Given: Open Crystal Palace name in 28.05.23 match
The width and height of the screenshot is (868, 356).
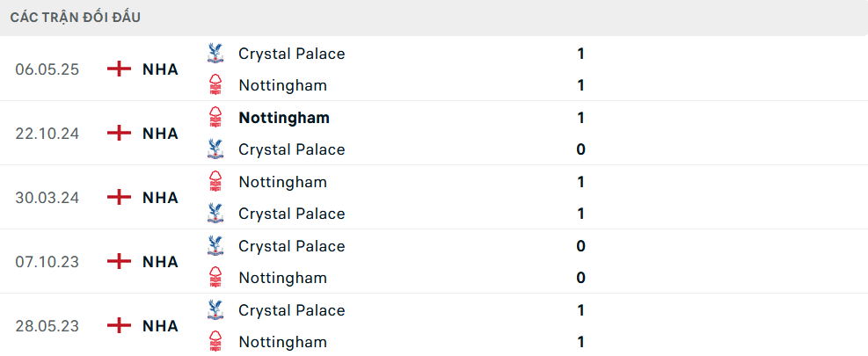Looking at the screenshot, I should (291, 310).
